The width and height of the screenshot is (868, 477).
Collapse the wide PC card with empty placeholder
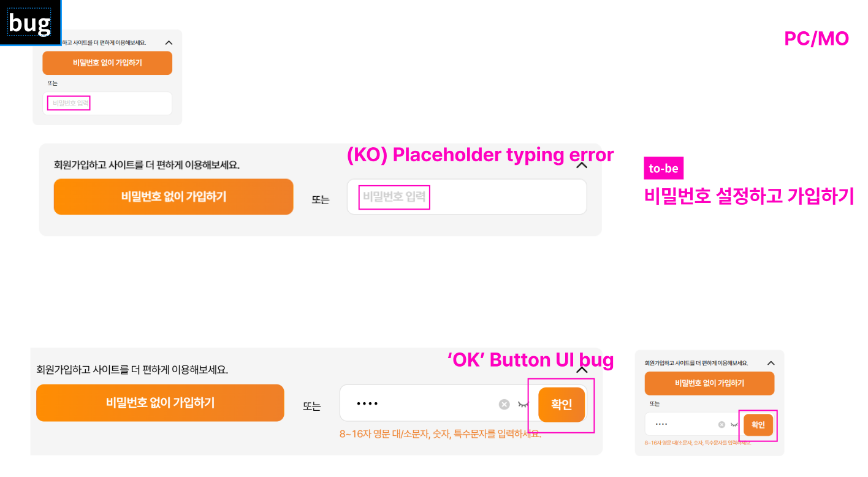tap(582, 165)
